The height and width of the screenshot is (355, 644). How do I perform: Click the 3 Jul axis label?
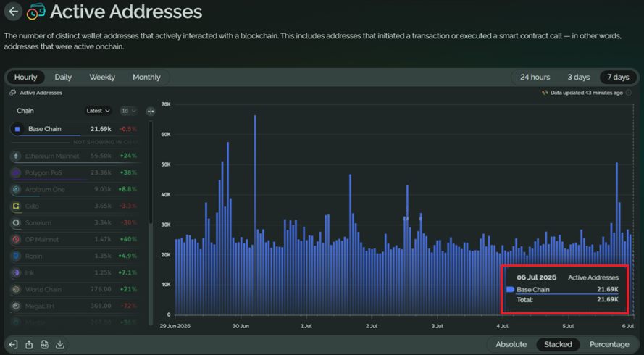(437, 326)
